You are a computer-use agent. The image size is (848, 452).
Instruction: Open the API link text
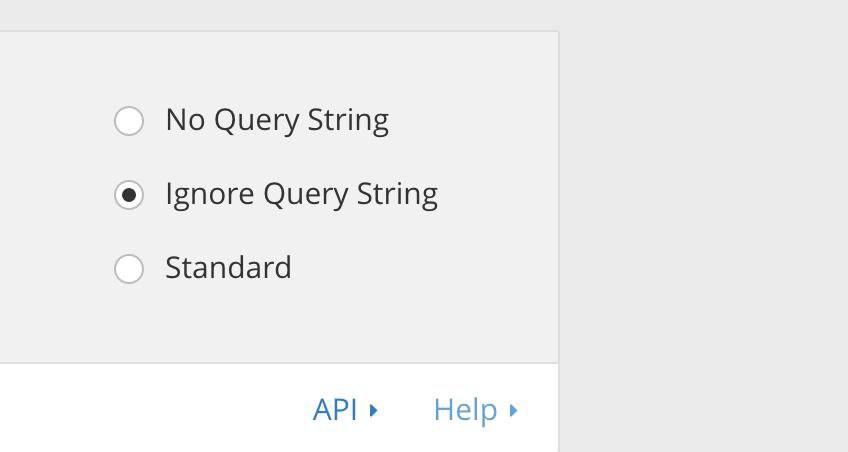(335, 409)
